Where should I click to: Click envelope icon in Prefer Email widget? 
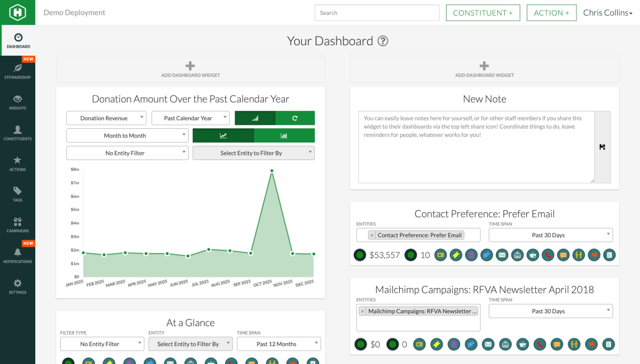point(502,255)
